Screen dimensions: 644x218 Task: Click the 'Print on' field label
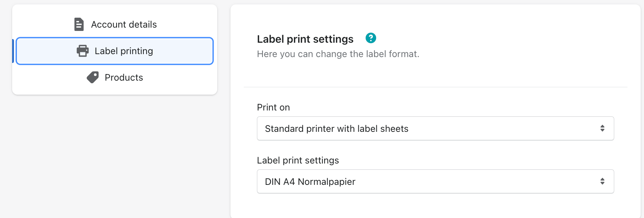click(273, 108)
